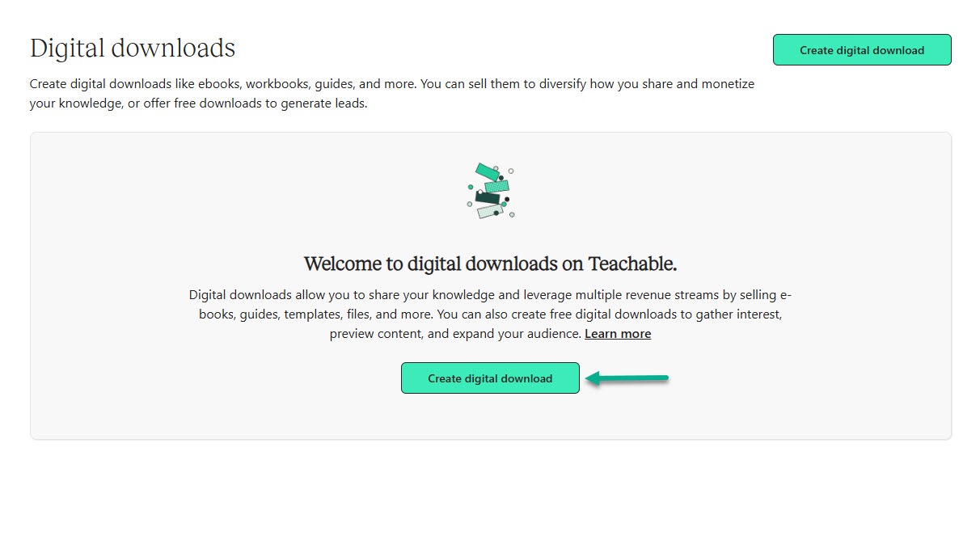Click the solid green dot left of the illustration

coord(471,187)
